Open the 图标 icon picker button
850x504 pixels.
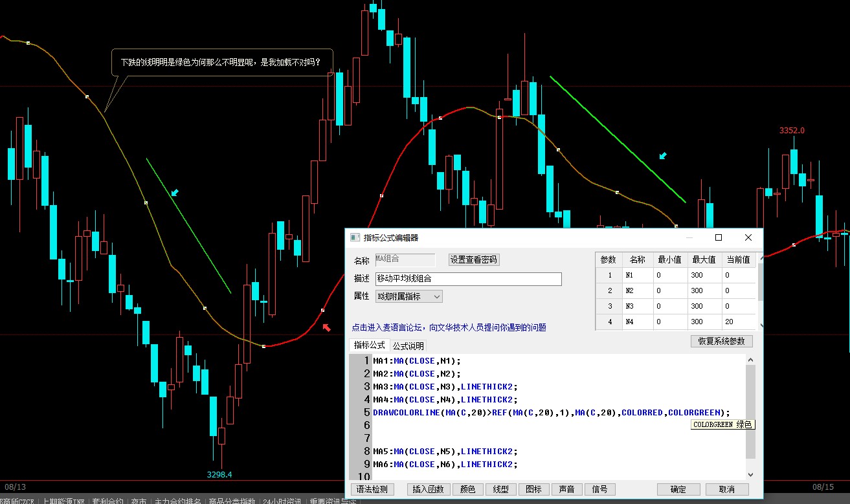click(x=533, y=489)
